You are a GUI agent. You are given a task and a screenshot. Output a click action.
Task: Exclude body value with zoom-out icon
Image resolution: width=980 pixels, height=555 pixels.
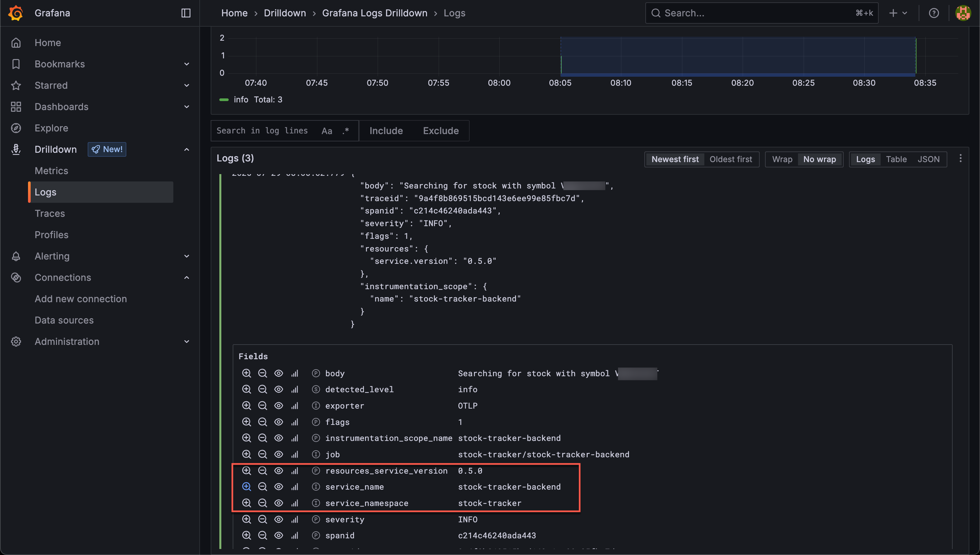tap(262, 373)
